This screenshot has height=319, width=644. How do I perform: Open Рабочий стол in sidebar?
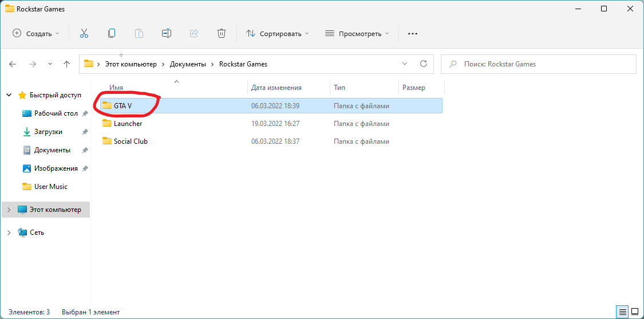coord(56,113)
